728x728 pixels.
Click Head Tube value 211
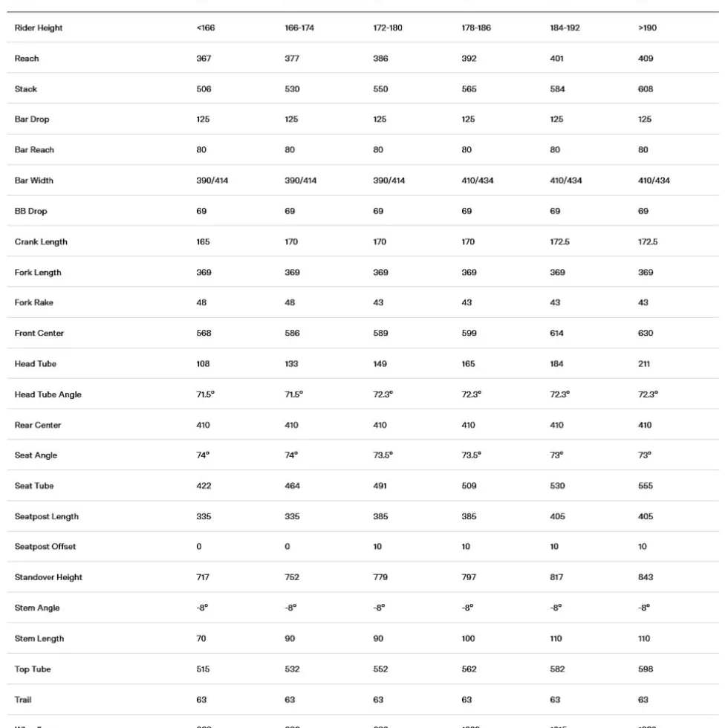(x=643, y=364)
